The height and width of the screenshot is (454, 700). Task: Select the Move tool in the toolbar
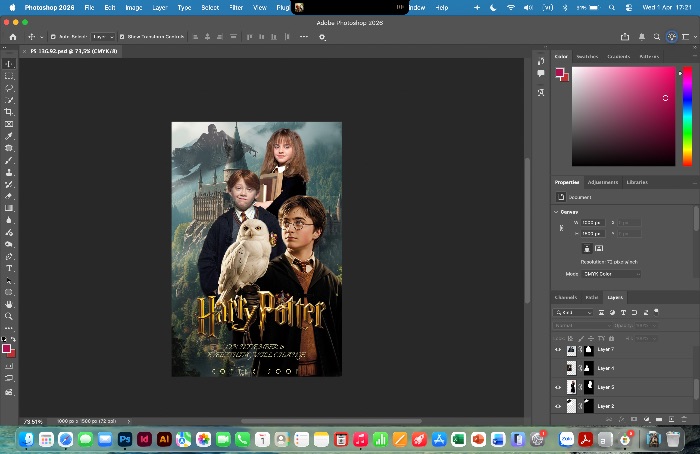tap(9, 64)
